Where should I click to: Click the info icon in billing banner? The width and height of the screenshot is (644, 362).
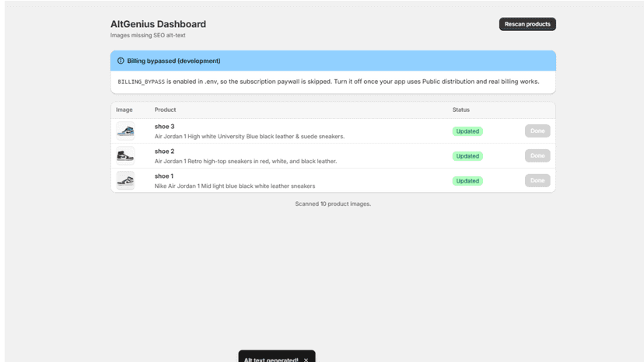coord(121,61)
